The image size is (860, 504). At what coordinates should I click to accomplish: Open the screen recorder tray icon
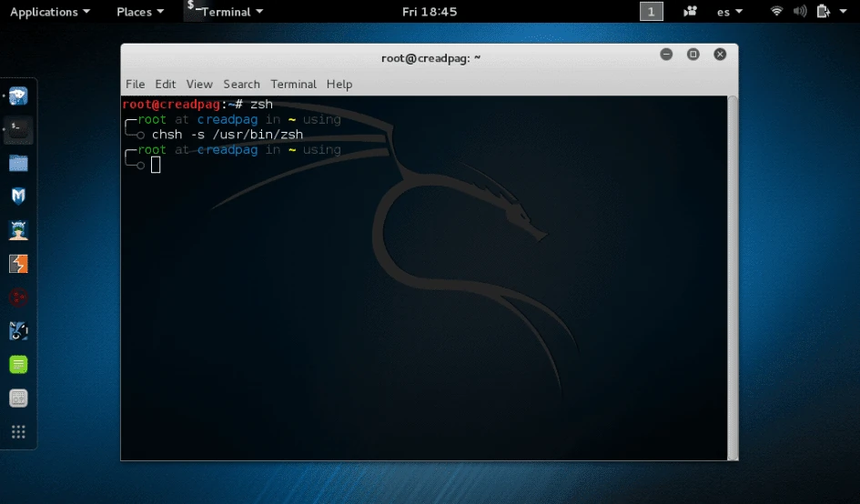click(690, 11)
